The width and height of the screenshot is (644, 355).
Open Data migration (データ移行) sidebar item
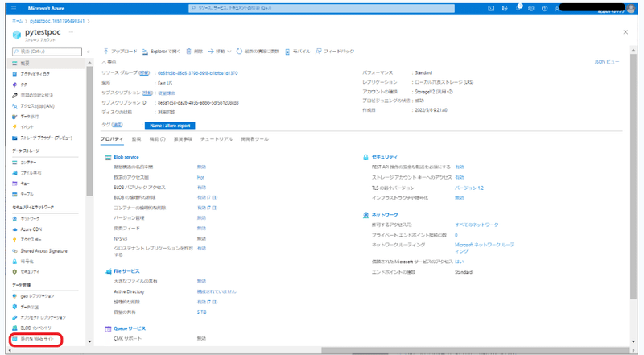(30, 117)
